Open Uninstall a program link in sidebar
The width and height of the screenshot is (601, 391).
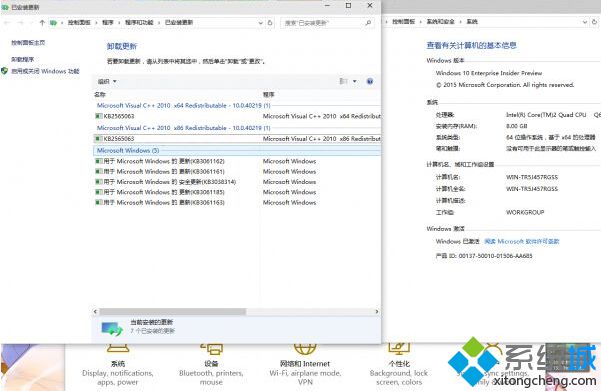click(x=23, y=59)
